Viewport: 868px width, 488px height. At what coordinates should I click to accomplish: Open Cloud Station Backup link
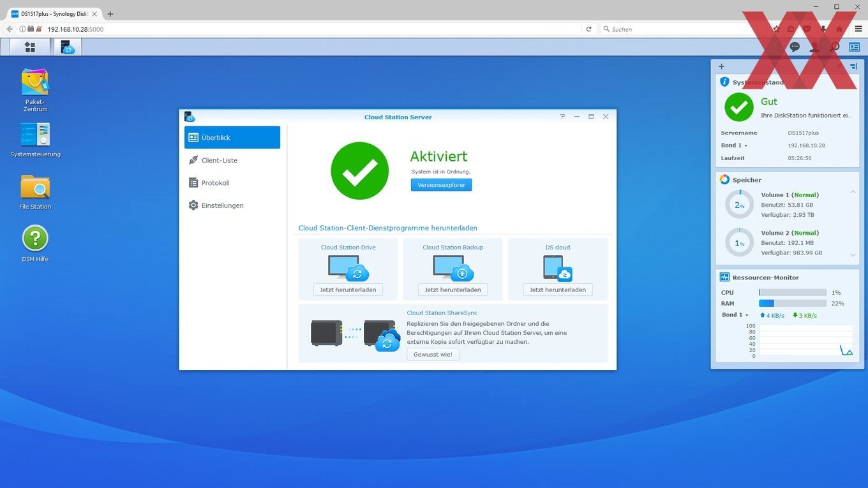(453, 247)
